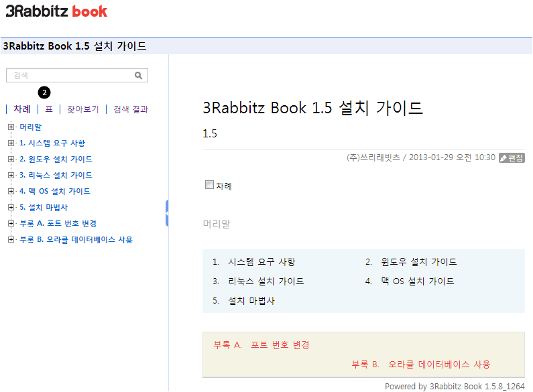
Task: Expand 부록 B. 오라클 데이터베이스 사용 node
Action: pos(11,239)
